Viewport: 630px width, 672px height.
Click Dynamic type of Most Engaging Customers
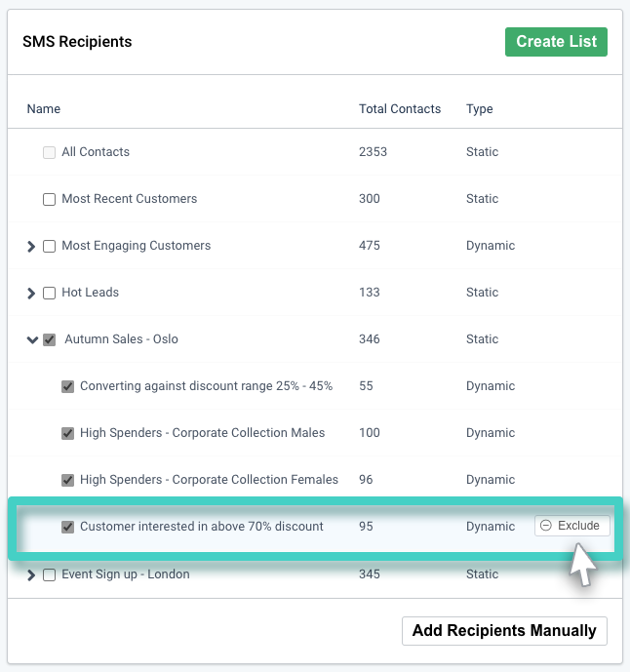coord(491,246)
